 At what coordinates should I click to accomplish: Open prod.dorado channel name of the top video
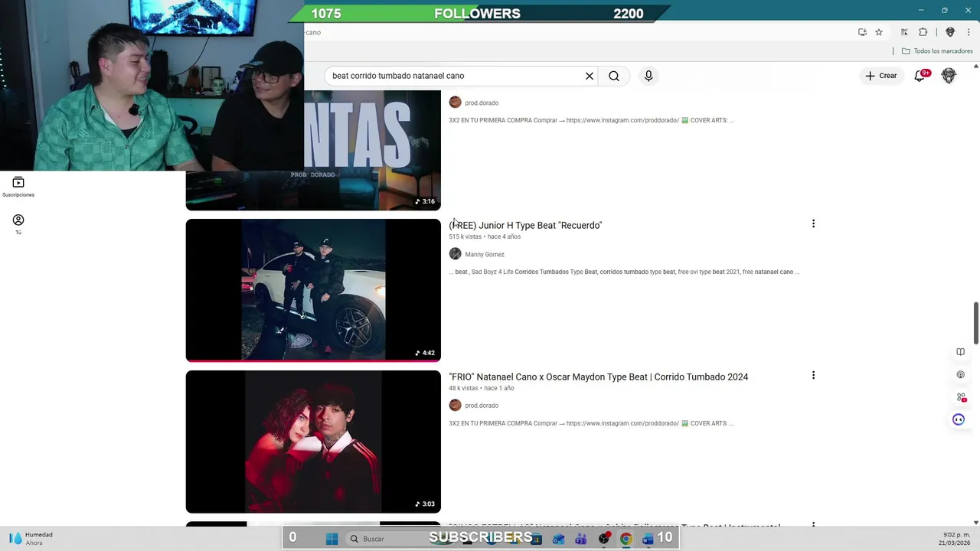(482, 103)
